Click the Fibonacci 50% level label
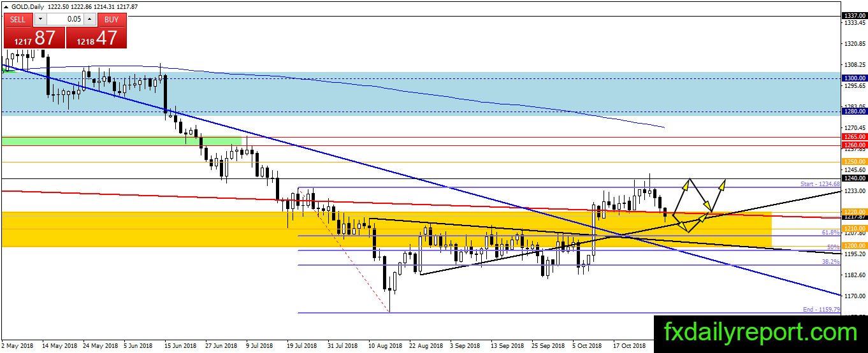 point(834,247)
